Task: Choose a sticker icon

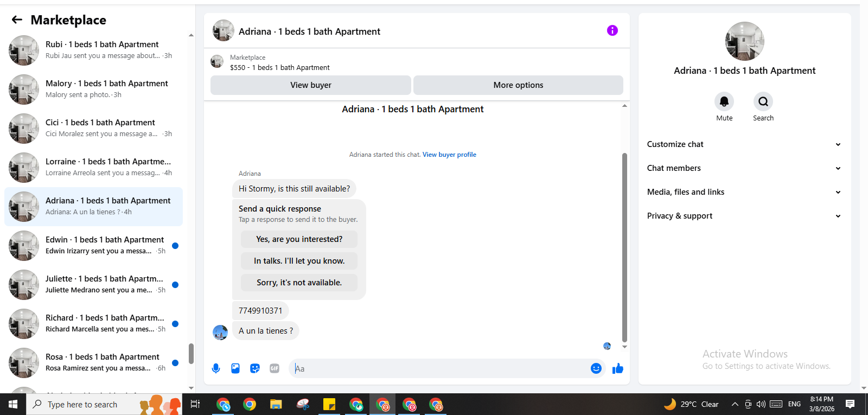Action: click(255, 368)
